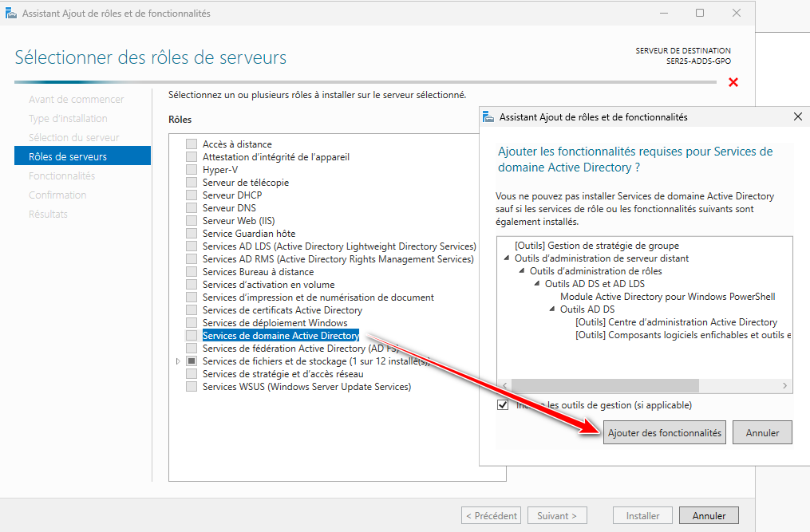This screenshot has width=810, height=532.
Task: Collapse Outils d'administration de serveur distant
Action: click(x=507, y=258)
